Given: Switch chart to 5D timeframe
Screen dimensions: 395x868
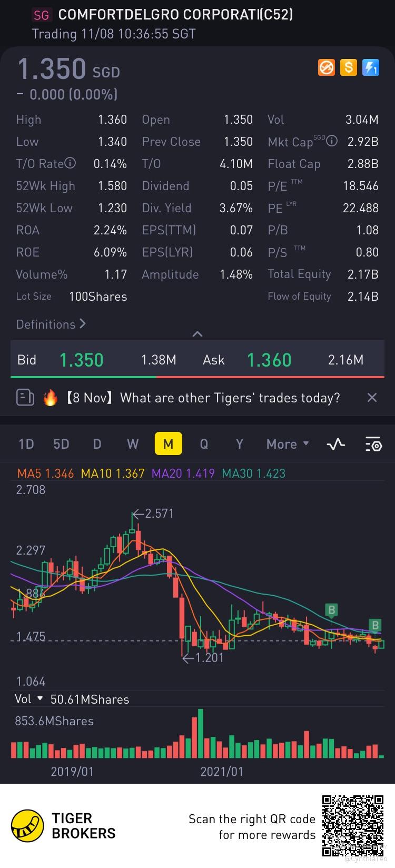Looking at the screenshot, I should [62, 444].
